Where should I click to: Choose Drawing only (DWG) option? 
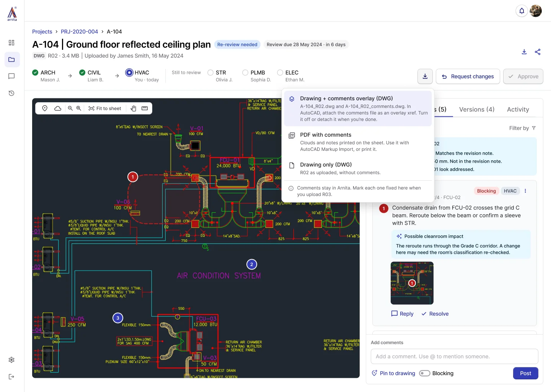[x=358, y=168]
